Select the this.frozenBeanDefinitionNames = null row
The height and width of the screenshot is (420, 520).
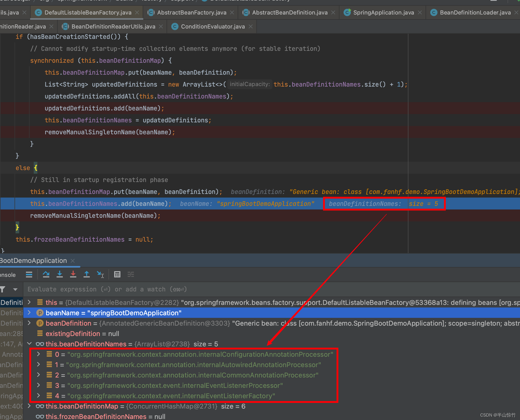click(272, 416)
